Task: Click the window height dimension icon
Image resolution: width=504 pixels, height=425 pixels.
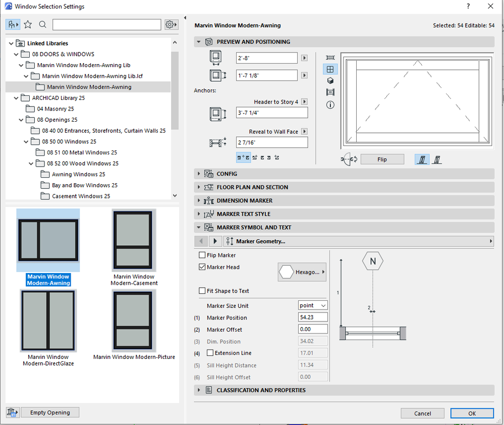Action: coord(218,76)
